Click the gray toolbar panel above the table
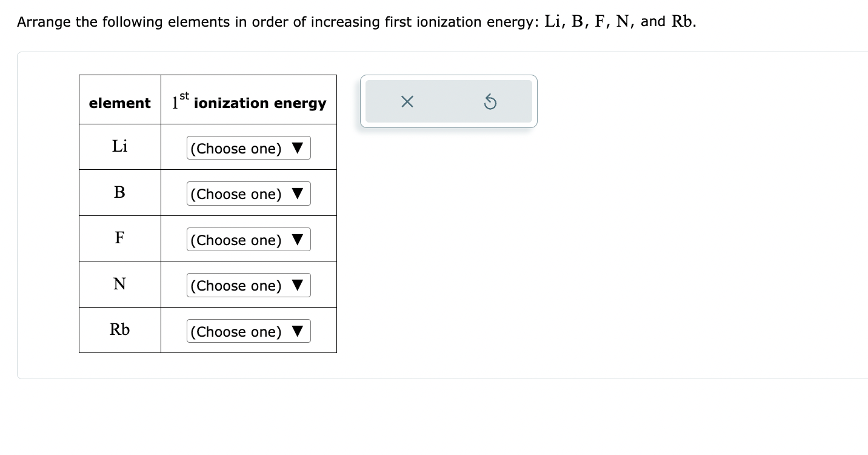Screen dimensions: 868x455 [449, 101]
